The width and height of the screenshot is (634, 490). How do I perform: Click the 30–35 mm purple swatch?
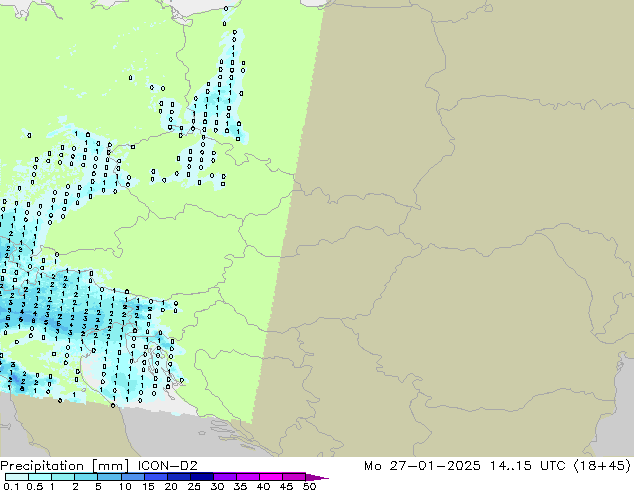[225, 477]
